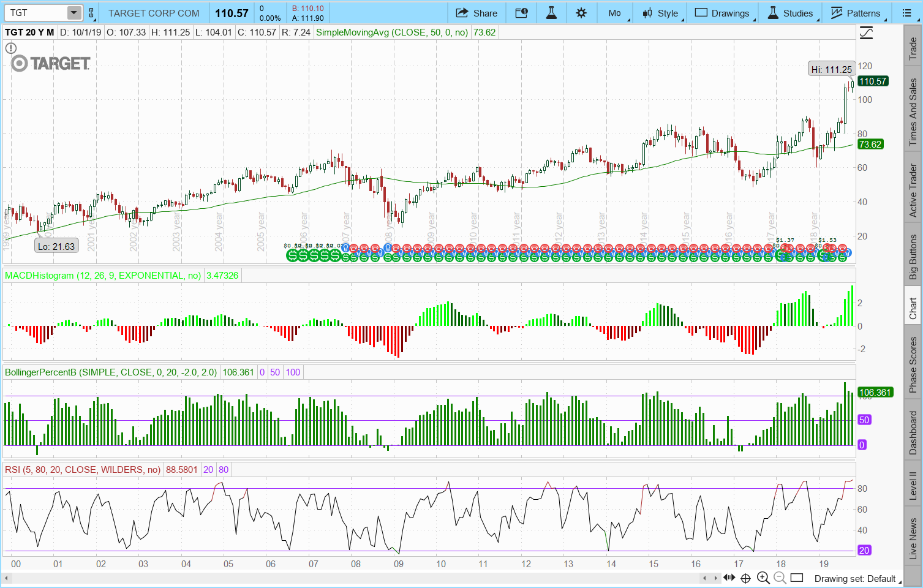
Task: Open the Style dropdown menu
Action: (x=661, y=13)
